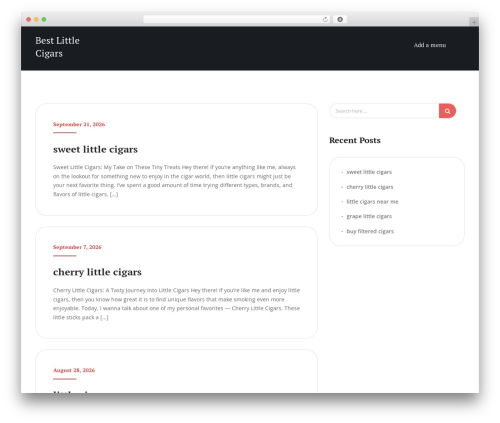Click the red search button icon
This screenshot has height=423, width=500.
click(447, 111)
